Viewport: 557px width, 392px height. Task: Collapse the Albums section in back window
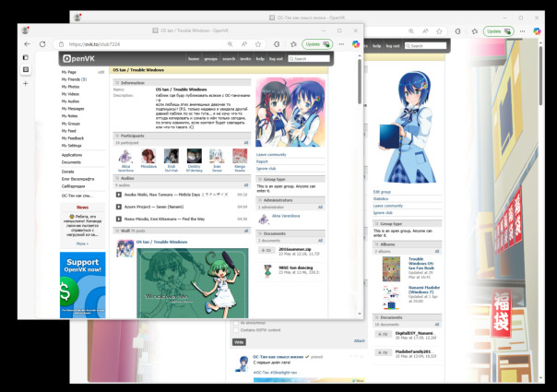coord(407,244)
